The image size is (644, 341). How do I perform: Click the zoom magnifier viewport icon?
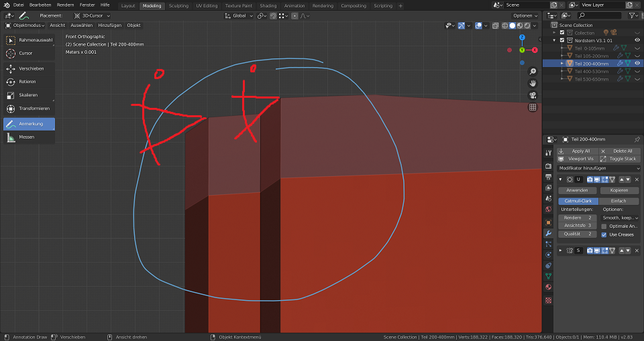coord(533,72)
